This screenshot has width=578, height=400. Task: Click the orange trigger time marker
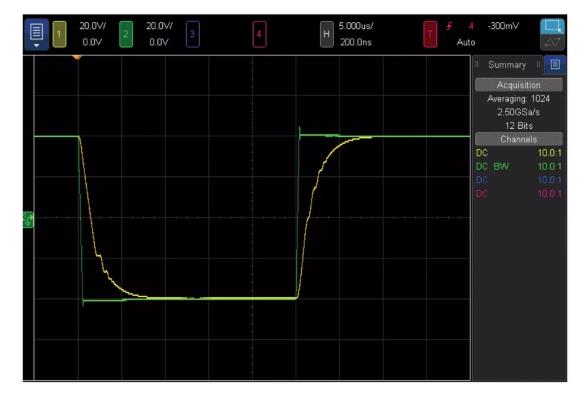coord(77,57)
